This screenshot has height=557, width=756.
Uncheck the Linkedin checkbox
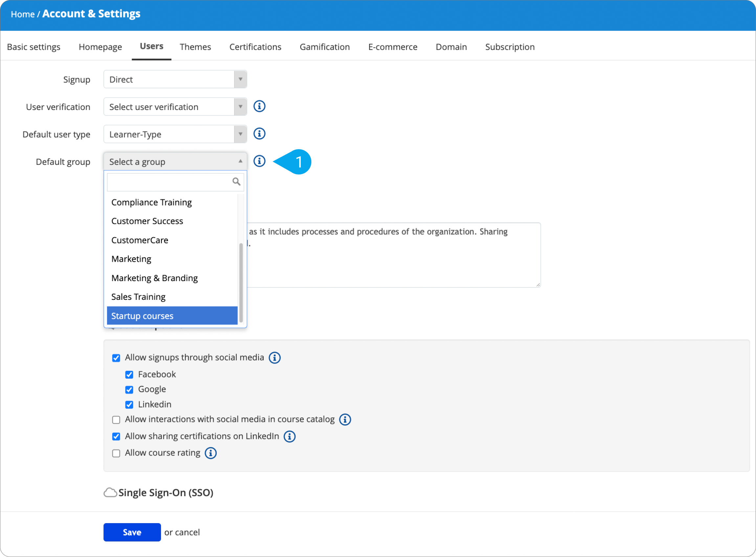[x=129, y=405]
